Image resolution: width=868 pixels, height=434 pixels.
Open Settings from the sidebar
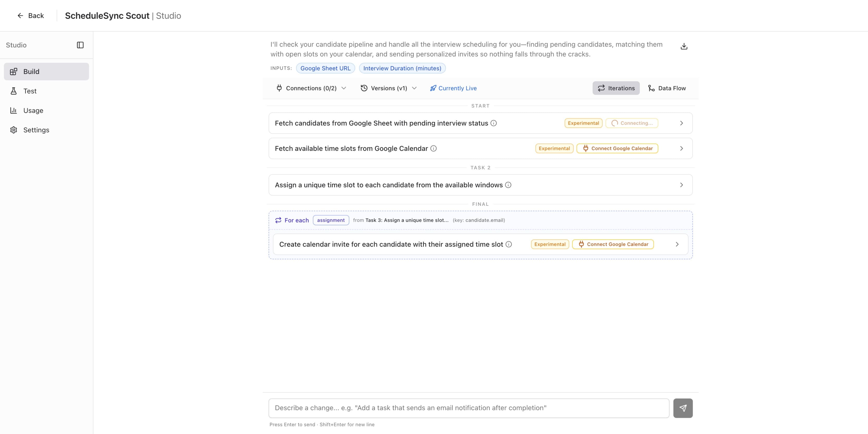point(36,130)
